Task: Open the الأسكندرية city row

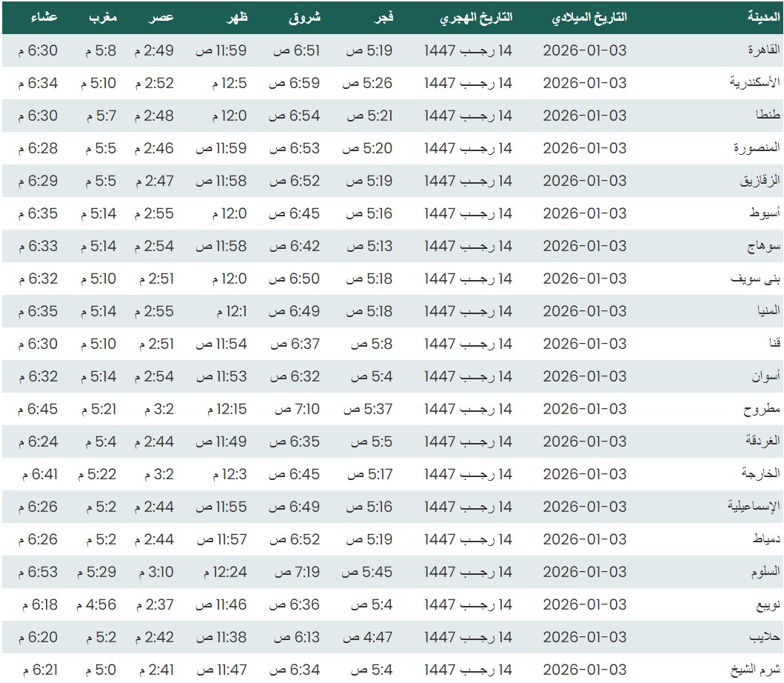Action: 757,83
